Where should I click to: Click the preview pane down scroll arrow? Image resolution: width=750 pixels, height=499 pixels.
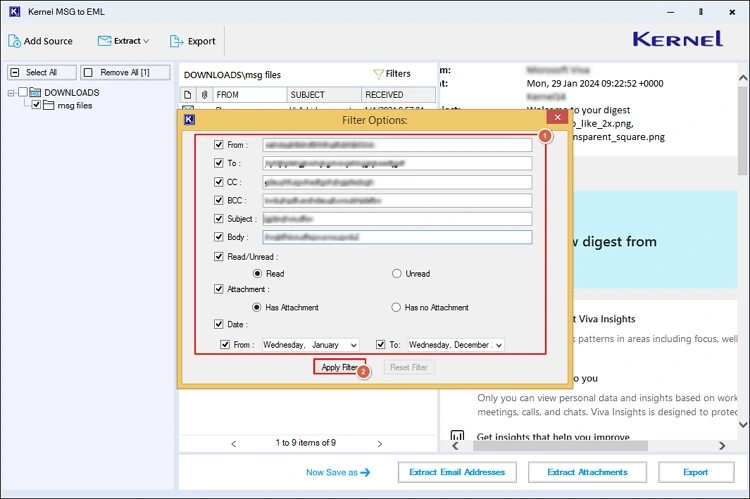click(743, 424)
